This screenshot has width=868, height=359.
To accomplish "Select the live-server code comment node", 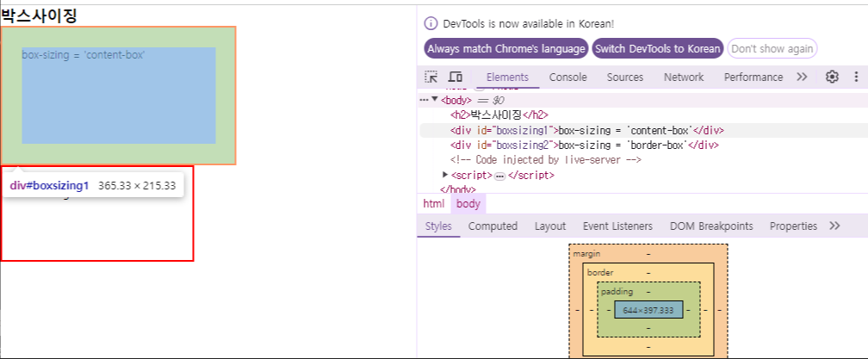I will [546, 160].
